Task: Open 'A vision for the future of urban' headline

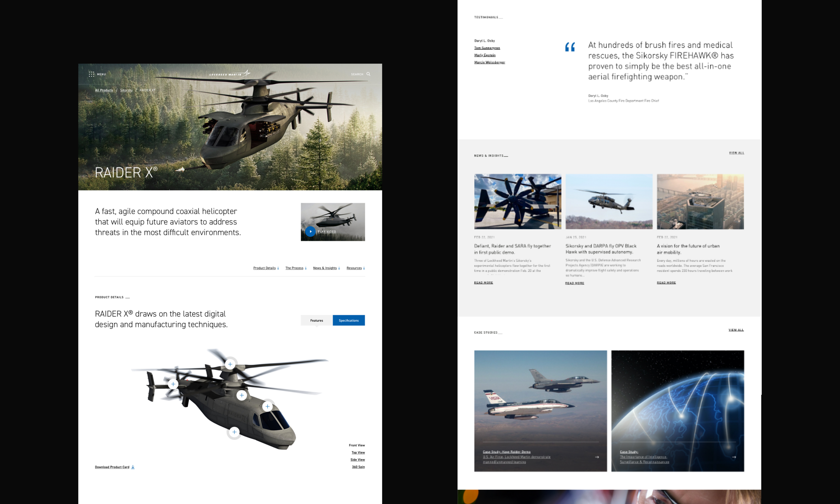Action: 688,249
